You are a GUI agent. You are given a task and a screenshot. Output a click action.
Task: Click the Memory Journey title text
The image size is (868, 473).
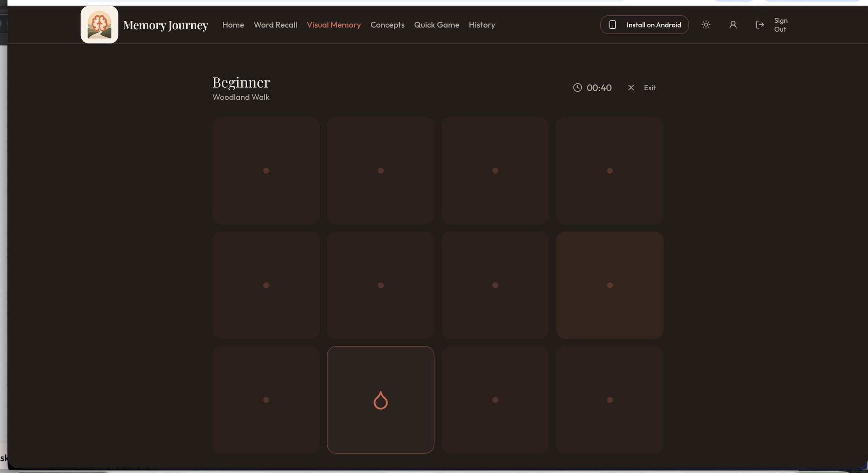[165, 25]
